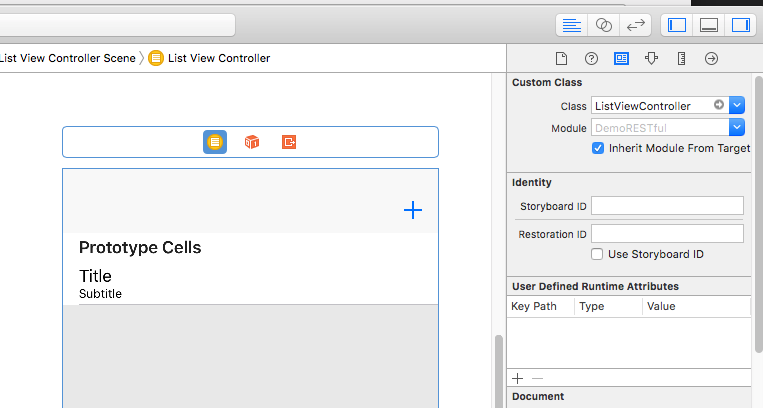Toggle the utilities panel visibility
The height and width of the screenshot is (408, 763).
tap(741, 25)
